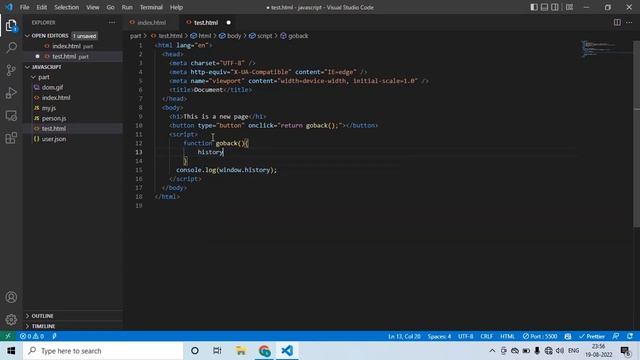Open Go menu

(x=111, y=7)
